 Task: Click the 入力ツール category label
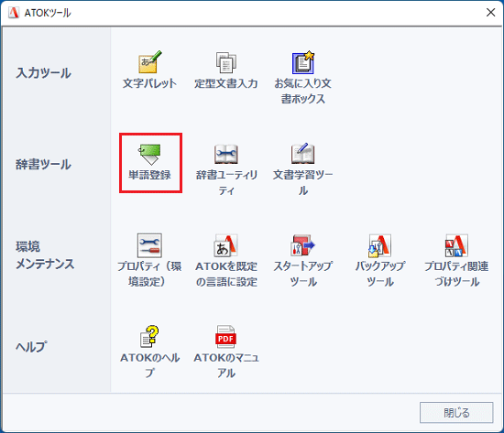point(43,73)
